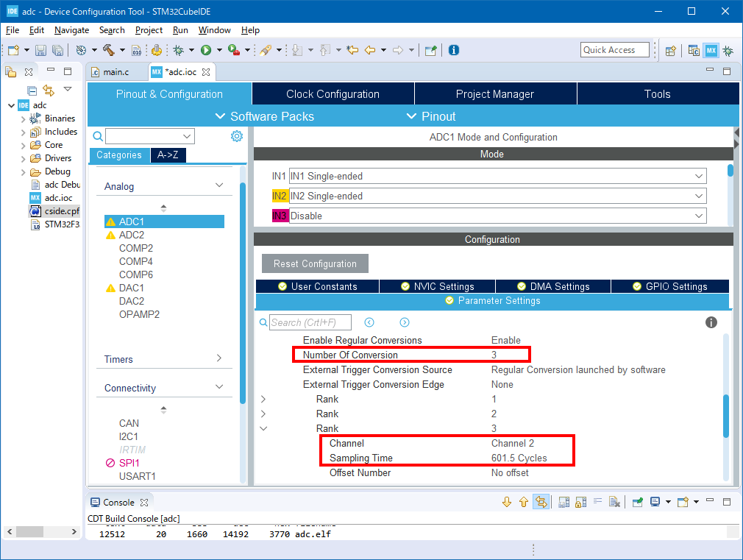Collapse the Connectivity category
This screenshot has height=560, width=743.
[219, 386]
